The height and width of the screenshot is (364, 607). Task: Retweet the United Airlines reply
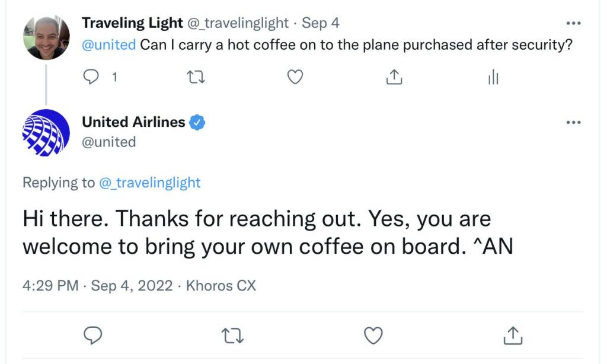tap(232, 336)
